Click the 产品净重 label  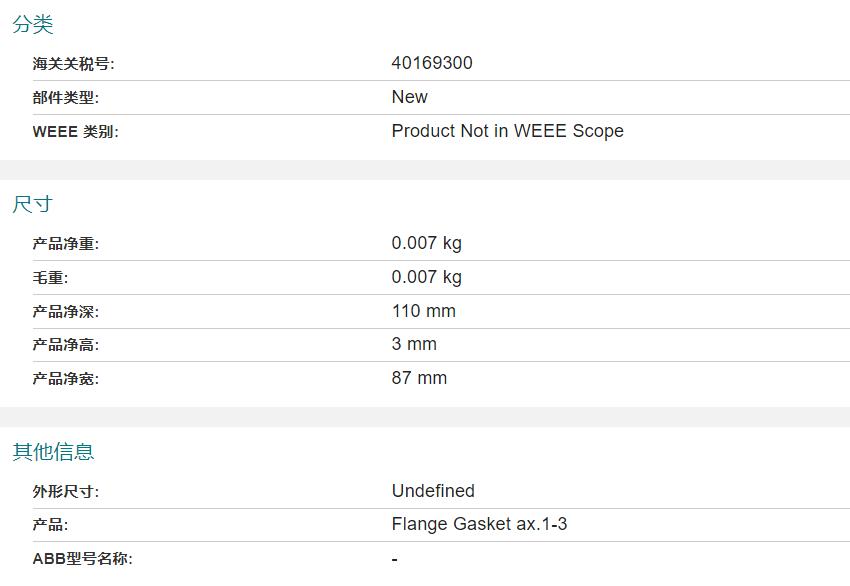click(66, 244)
